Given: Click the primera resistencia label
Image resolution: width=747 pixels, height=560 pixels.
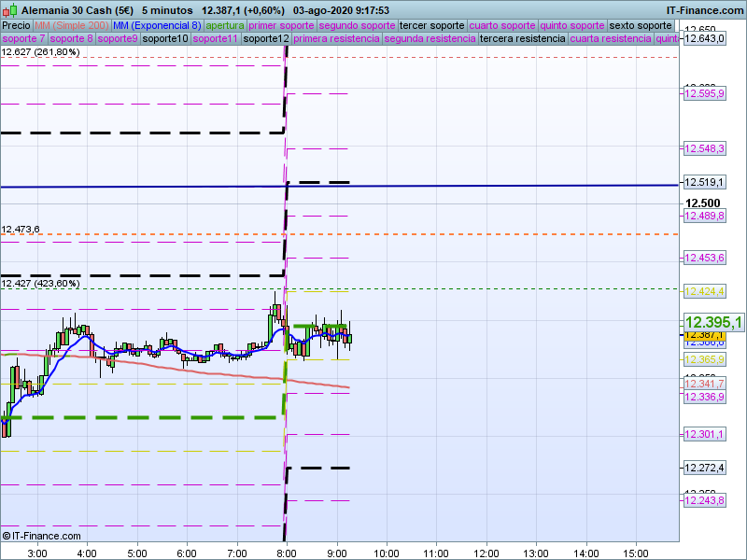Looking at the screenshot, I should click(x=336, y=39).
